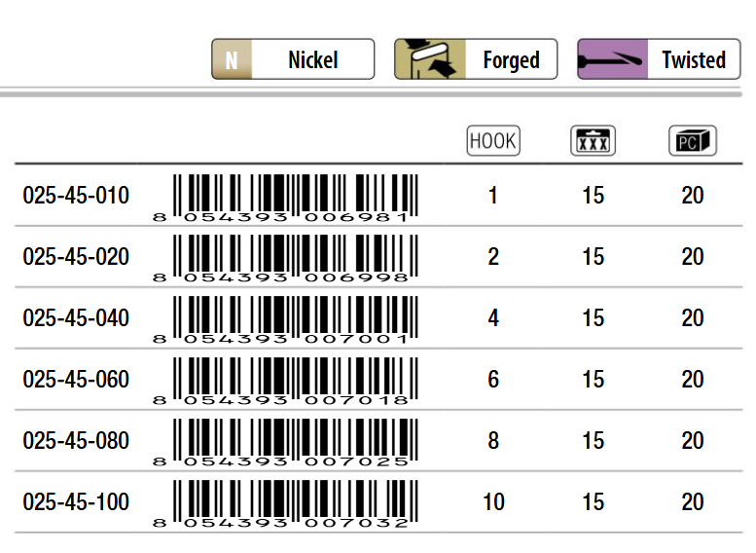The width and height of the screenshot is (756, 553).
Task: Click product code 025-45-060
Action: 76,380
